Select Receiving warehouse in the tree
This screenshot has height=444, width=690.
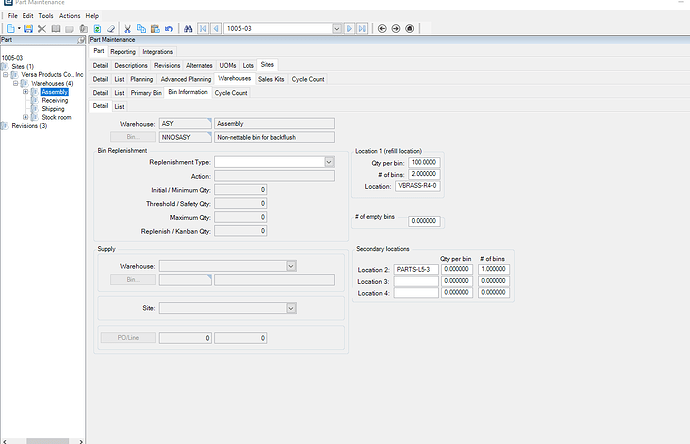[x=55, y=100]
